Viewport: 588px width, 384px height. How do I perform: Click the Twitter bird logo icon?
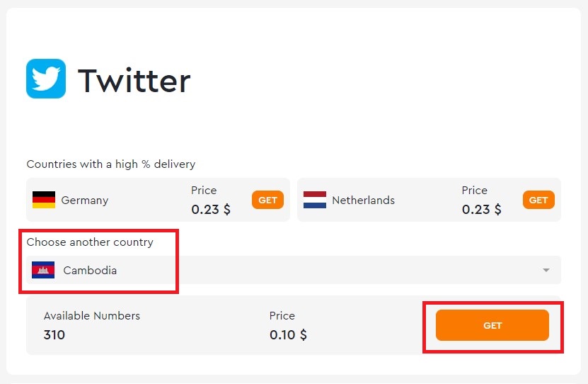[x=46, y=79]
